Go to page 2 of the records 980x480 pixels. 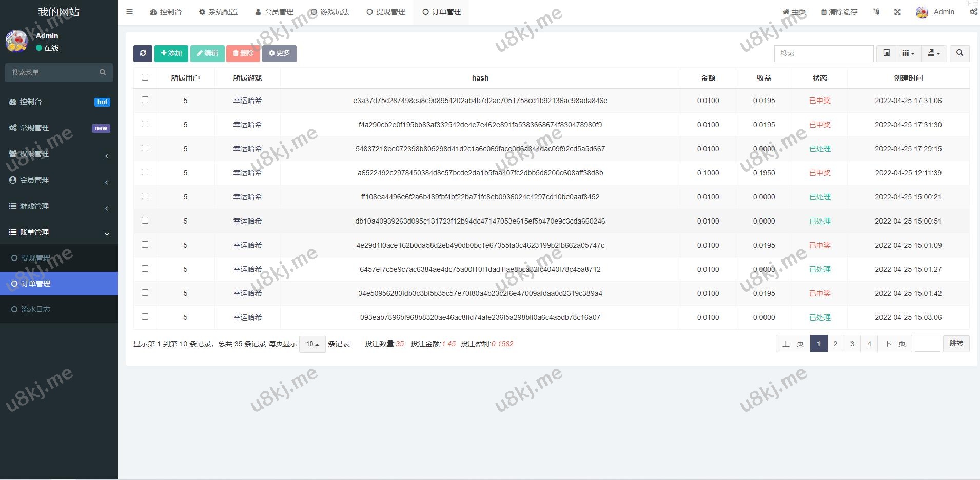pyautogui.click(x=835, y=344)
